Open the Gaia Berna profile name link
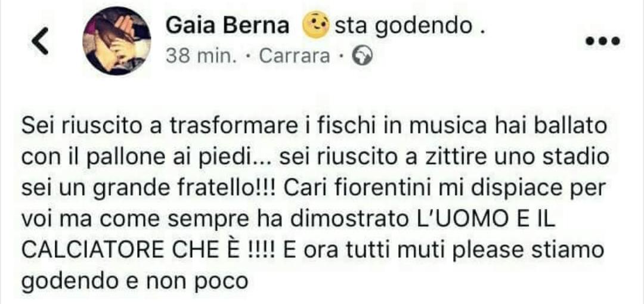This screenshot has height=304, width=644. click(228, 27)
